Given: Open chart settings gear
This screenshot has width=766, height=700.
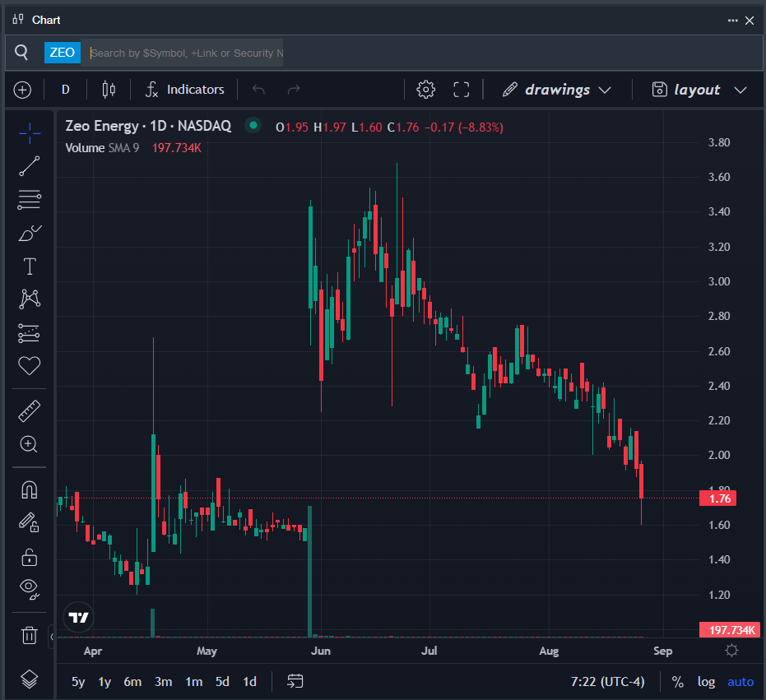Looking at the screenshot, I should [x=425, y=90].
